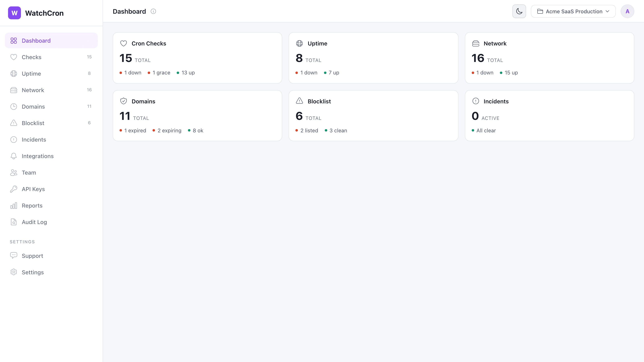Open the Team sidebar link
644x362 pixels.
point(51,172)
